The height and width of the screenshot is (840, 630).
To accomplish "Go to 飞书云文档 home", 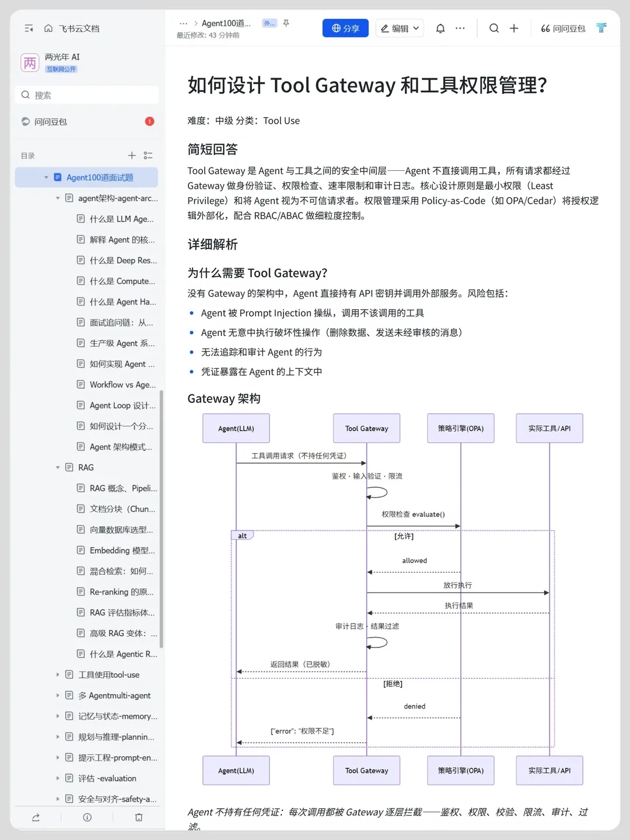I will pyautogui.click(x=72, y=28).
